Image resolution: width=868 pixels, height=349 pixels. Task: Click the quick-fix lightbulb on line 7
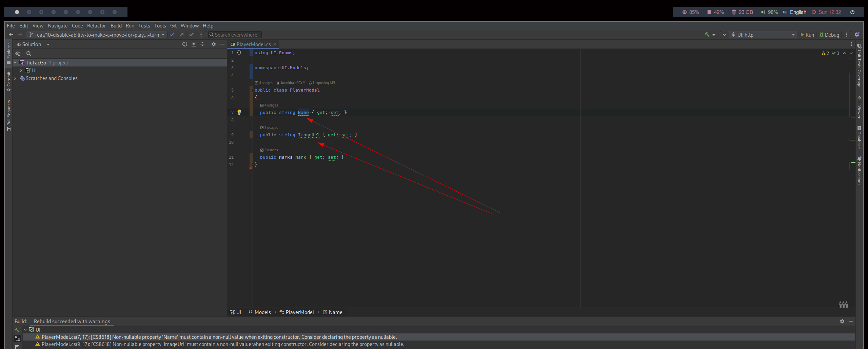pyautogui.click(x=239, y=112)
